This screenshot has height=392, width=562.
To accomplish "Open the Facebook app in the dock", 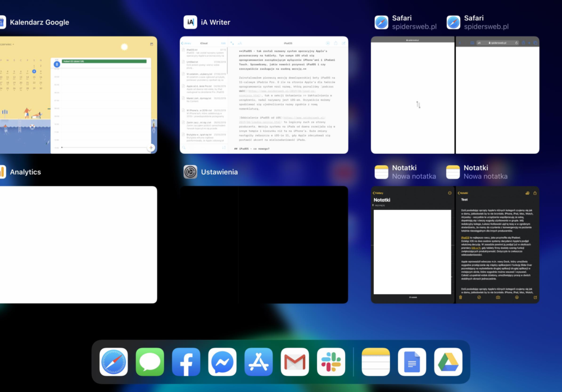I will [x=186, y=362].
